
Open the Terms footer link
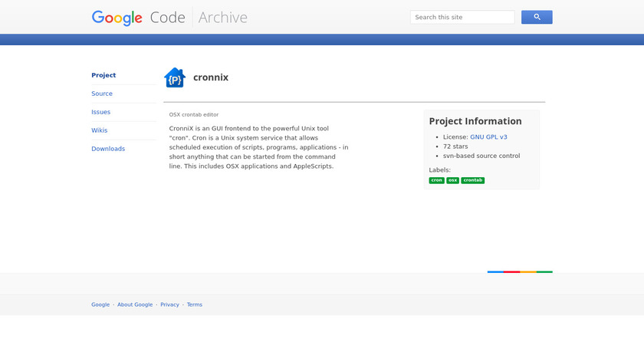pyautogui.click(x=195, y=304)
